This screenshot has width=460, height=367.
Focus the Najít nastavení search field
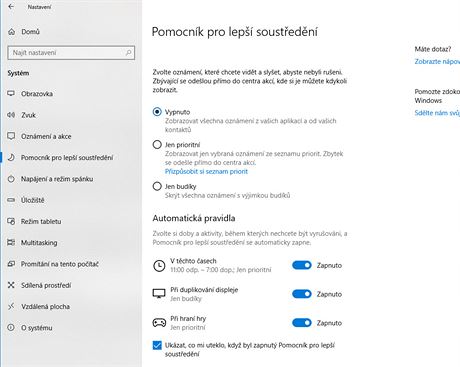[71, 53]
